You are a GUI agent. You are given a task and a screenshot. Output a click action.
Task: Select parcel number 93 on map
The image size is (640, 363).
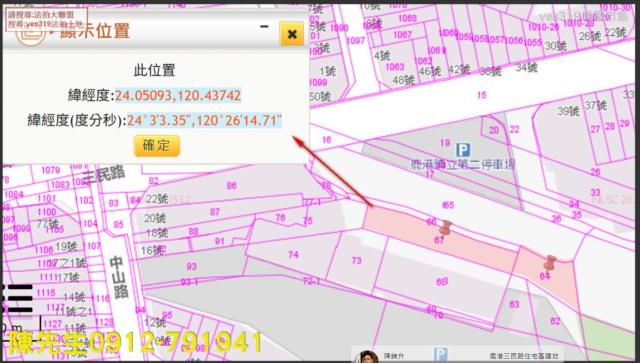coord(191,267)
